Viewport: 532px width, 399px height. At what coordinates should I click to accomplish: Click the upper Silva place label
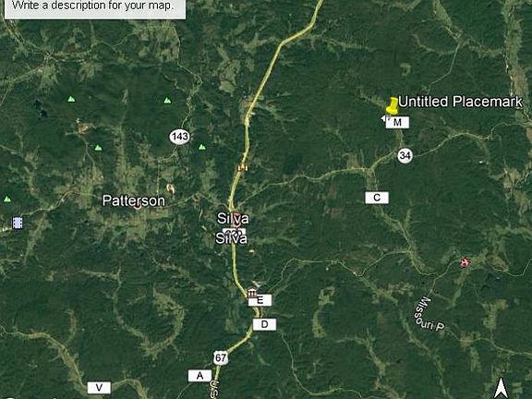click(233, 219)
